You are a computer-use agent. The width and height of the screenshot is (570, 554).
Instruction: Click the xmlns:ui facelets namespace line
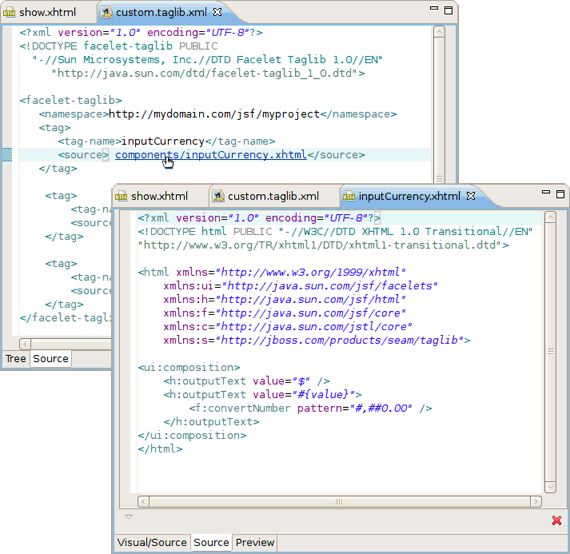tap(300, 286)
